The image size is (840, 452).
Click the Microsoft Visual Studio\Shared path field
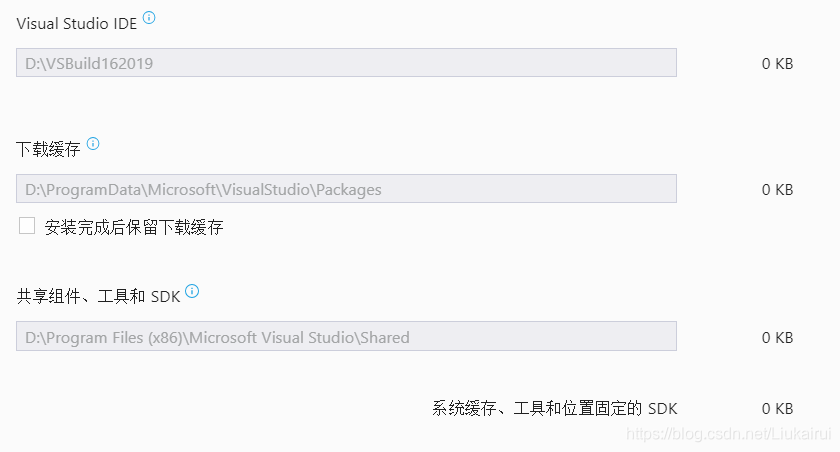(346, 336)
